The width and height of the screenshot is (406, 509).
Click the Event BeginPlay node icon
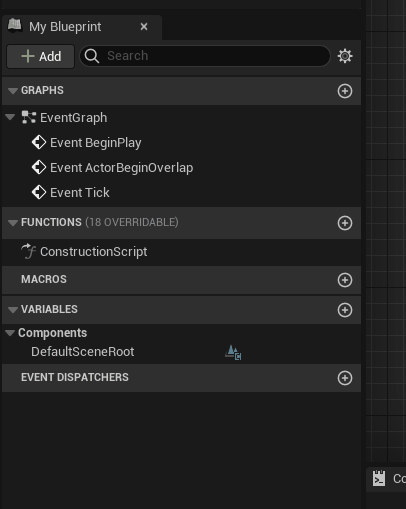tap(39, 142)
